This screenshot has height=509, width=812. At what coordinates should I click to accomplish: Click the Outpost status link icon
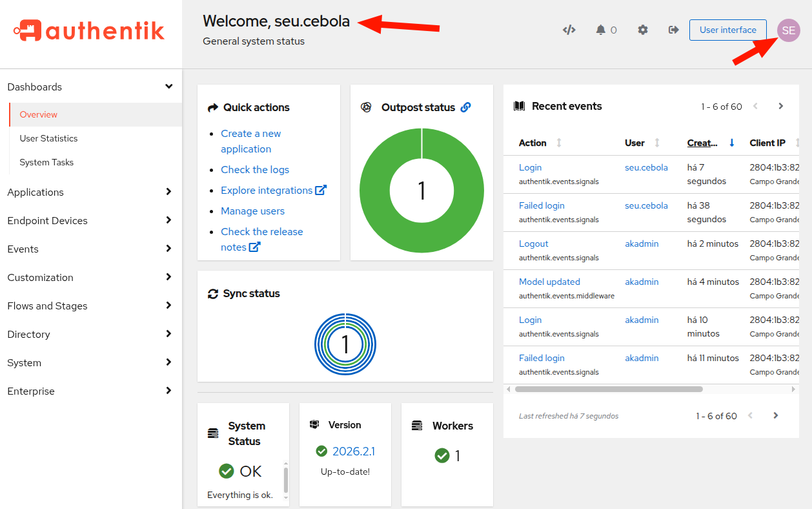pyautogui.click(x=465, y=107)
